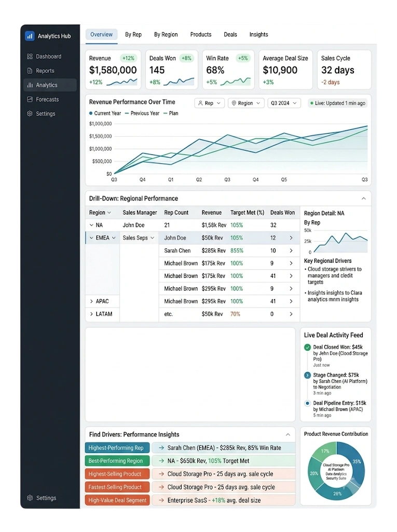Screen dimensions: 397x532
Task: Click the green Deal Closed Won check icon
Action: click(x=308, y=347)
